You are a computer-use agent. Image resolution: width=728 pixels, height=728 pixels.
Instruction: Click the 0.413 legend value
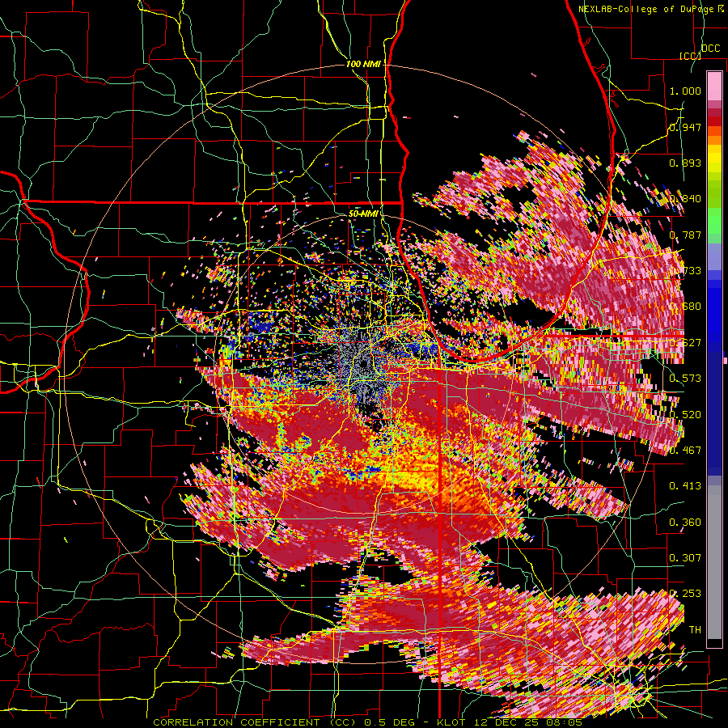click(685, 485)
